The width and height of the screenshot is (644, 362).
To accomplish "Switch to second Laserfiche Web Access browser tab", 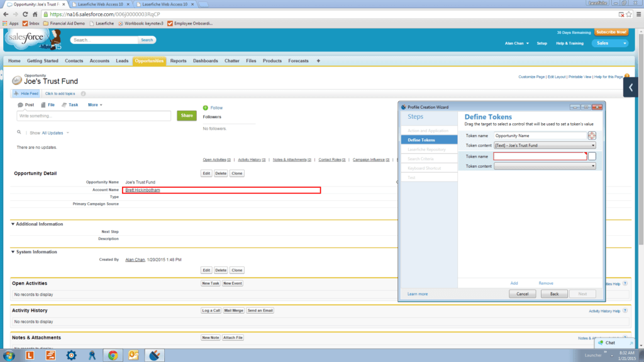I will (x=164, y=4).
